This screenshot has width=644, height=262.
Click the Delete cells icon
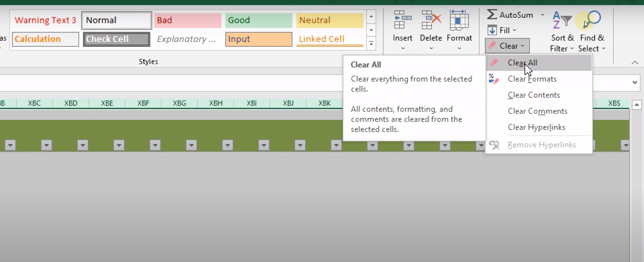[x=431, y=20]
